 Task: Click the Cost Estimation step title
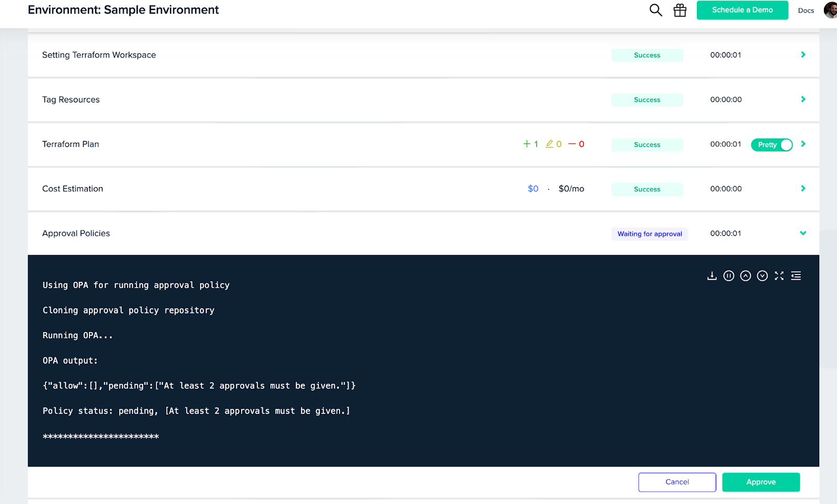pyautogui.click(x=73, y=189)
